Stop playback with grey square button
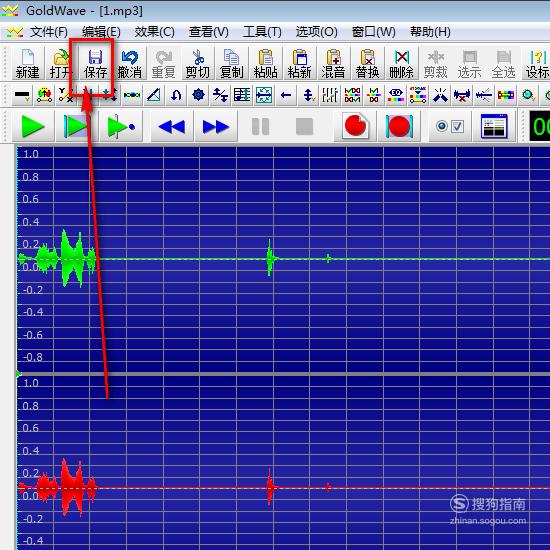The height and width of the screenshot is (550, 550). pos(304,126)
